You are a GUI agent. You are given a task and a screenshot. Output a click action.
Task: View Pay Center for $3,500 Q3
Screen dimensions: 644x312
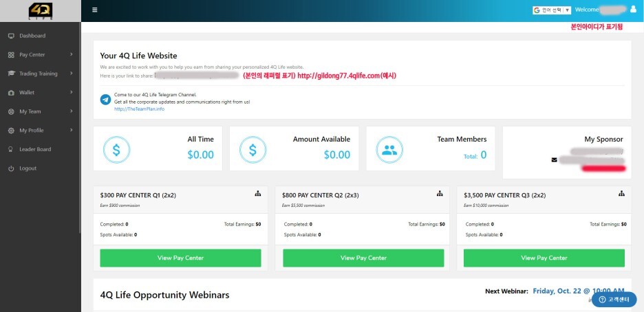pos(544,258)
